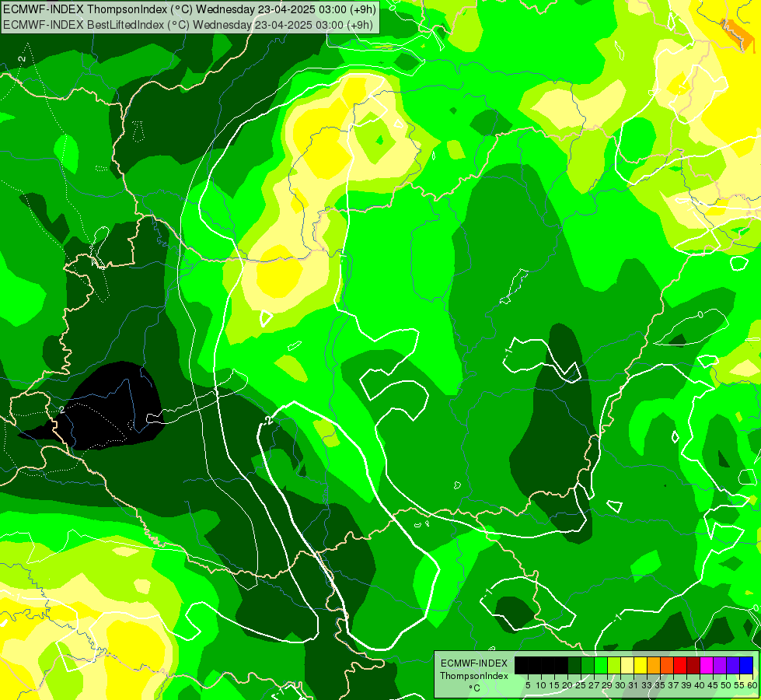The width and height of the screenshot is (761, 700).
Task: Click the ThompsonIndex title line at top
Action: tap(190, 9)
